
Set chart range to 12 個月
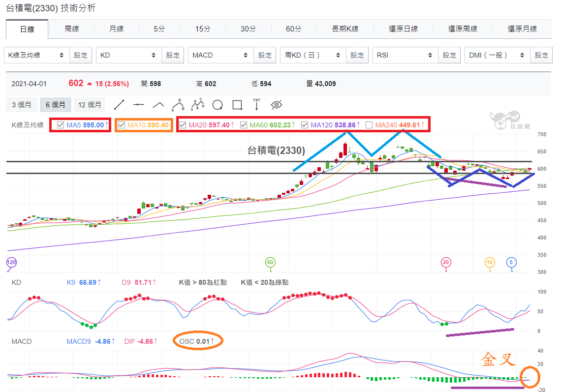click(x=90, y=105)
